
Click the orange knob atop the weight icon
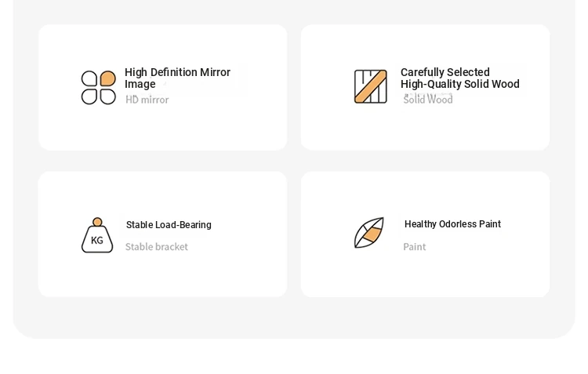[97, 222]
